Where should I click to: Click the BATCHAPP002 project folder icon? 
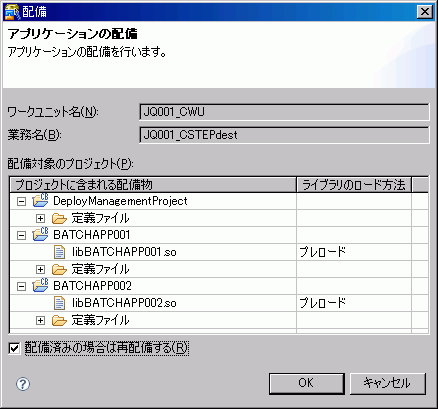point(40,286)
